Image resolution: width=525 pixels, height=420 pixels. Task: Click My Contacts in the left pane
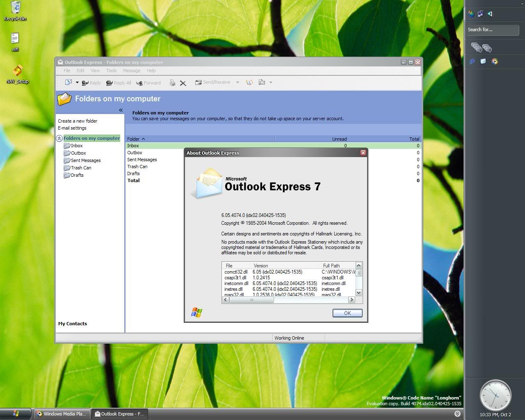pyautogui.click(x=73, y=324)
